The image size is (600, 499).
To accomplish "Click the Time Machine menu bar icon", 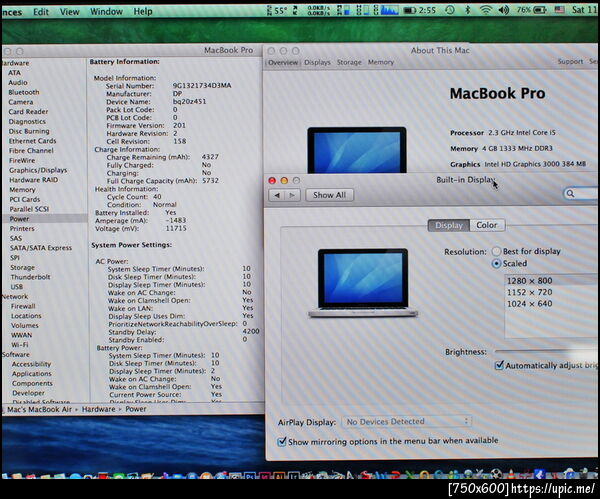I will 450,10.
